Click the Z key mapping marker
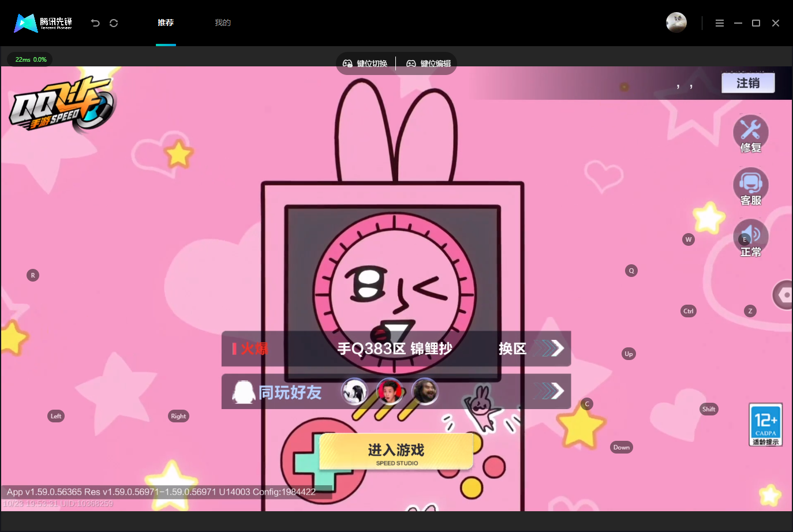Image resolution: width=793 pixels, height=532 pixels. (x=750, y=311)
